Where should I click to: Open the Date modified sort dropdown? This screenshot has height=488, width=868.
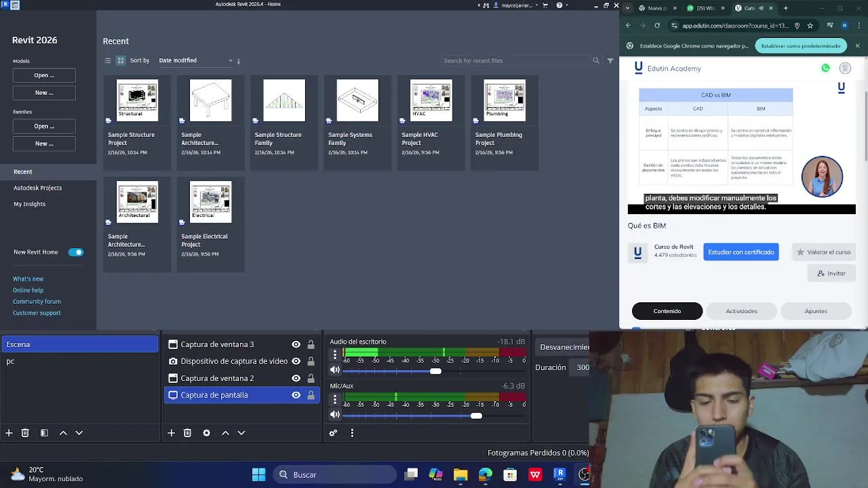[x=195, y=60]
